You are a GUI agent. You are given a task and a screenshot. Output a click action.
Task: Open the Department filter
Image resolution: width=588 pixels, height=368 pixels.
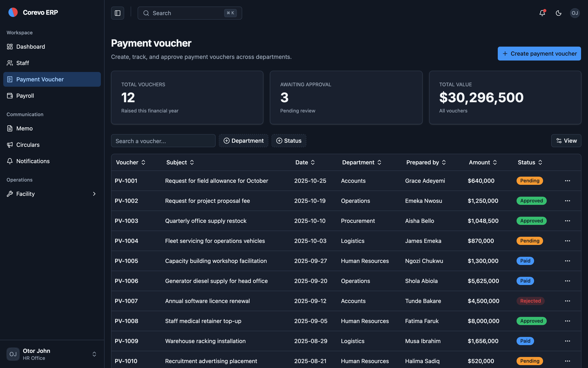[x=243, y=141]
